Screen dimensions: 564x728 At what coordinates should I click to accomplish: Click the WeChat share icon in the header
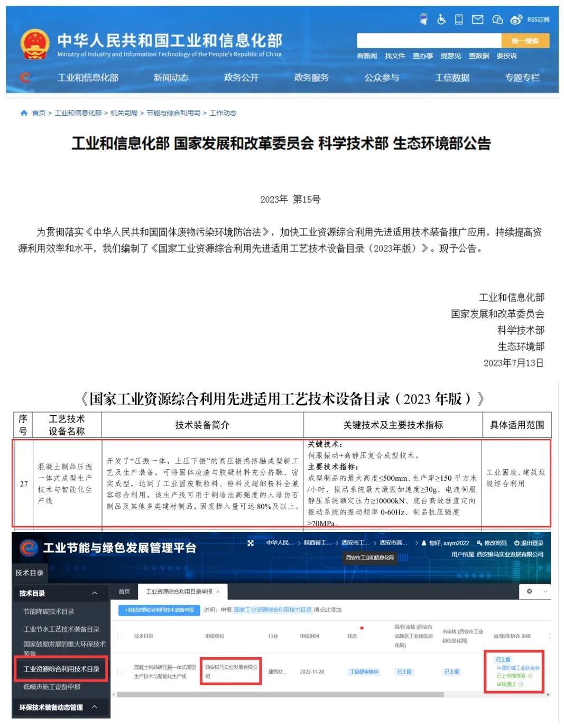pyautogui.click(x=497, y=20)
